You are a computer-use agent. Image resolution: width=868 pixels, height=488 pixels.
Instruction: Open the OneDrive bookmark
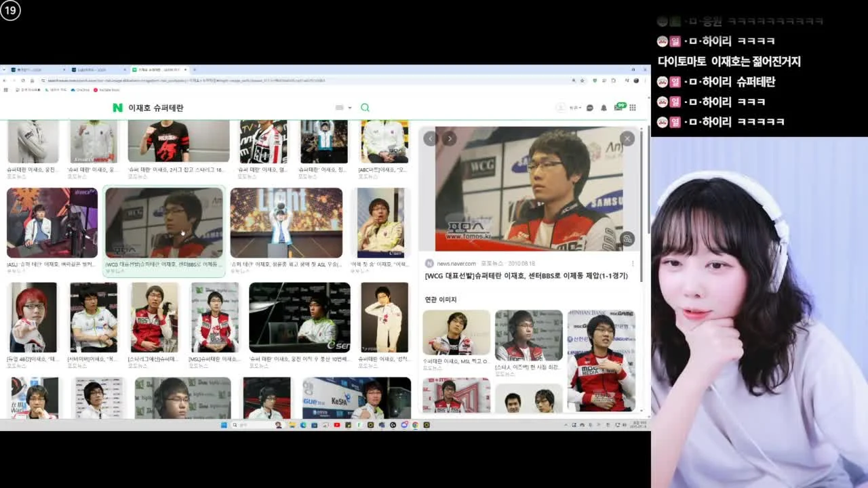point(80,89)
